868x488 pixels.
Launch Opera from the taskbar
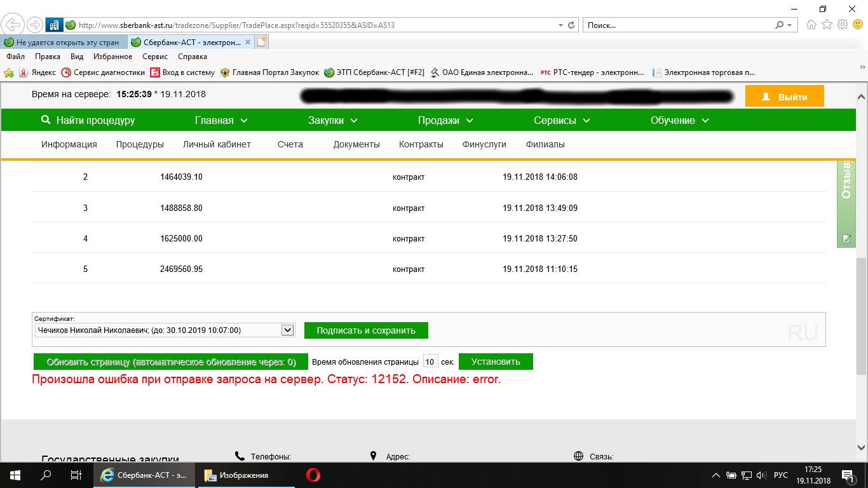tap(313, 475)
